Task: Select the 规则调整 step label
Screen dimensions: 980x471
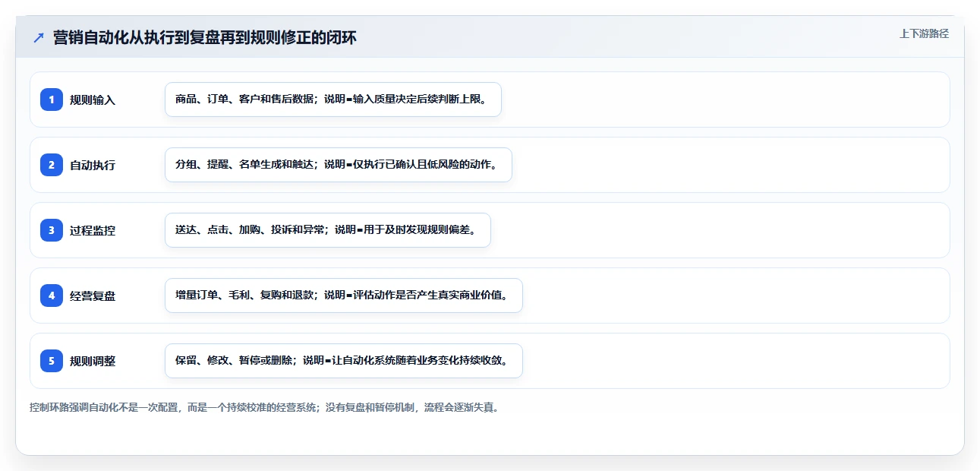Action: pyautogui.click(x=93, y=361)
